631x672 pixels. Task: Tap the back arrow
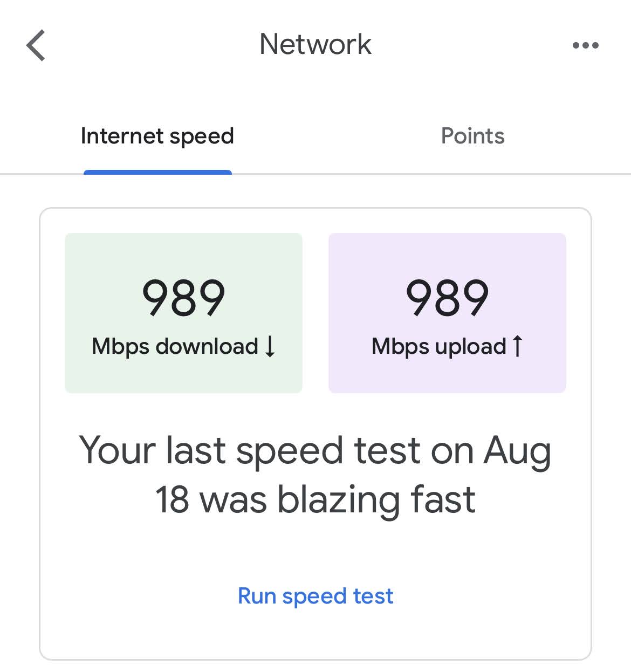pos(36,45)
